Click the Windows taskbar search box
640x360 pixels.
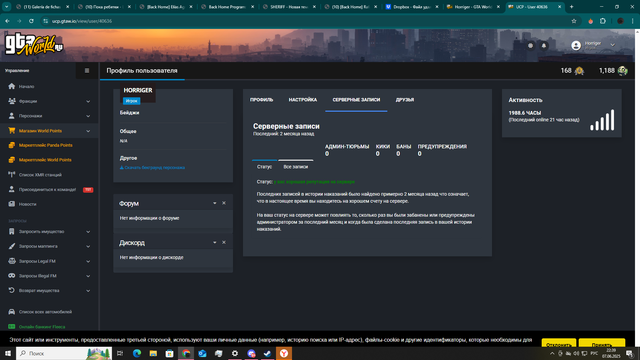tap(64, 353)
